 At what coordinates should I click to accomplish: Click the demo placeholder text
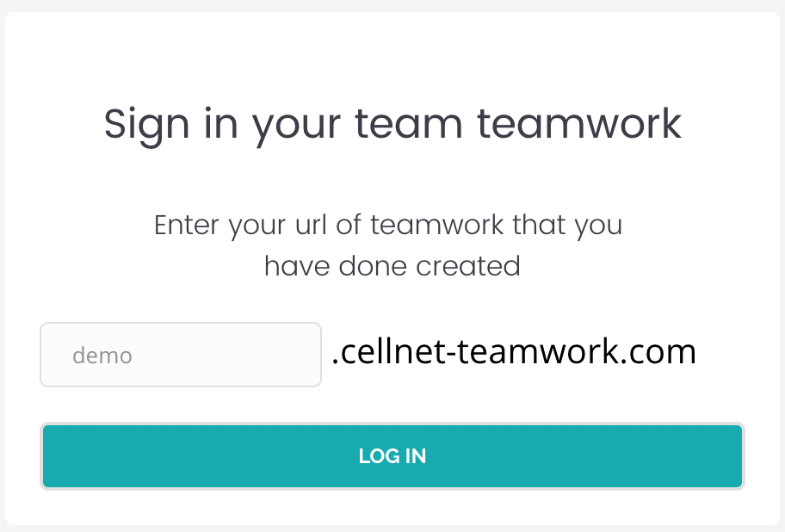pyautogui.click(x=102, y=355)
